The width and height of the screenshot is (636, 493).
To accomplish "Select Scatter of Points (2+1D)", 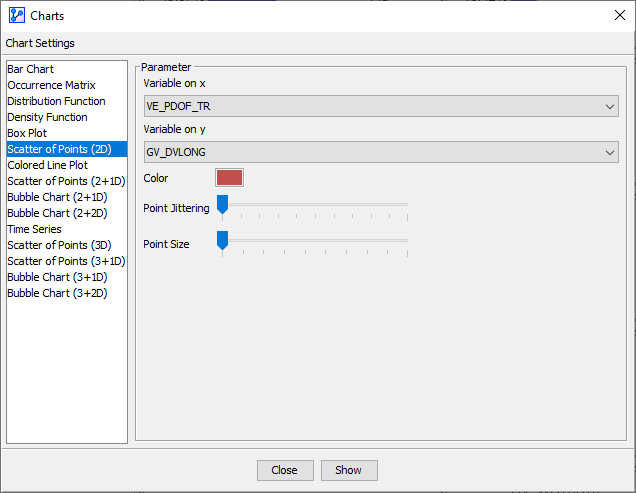I will [x=66, y=181].
